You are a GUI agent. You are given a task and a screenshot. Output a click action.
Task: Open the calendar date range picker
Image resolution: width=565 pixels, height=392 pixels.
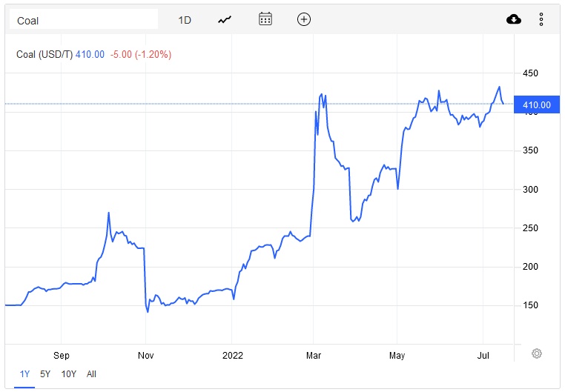(265, 20)
